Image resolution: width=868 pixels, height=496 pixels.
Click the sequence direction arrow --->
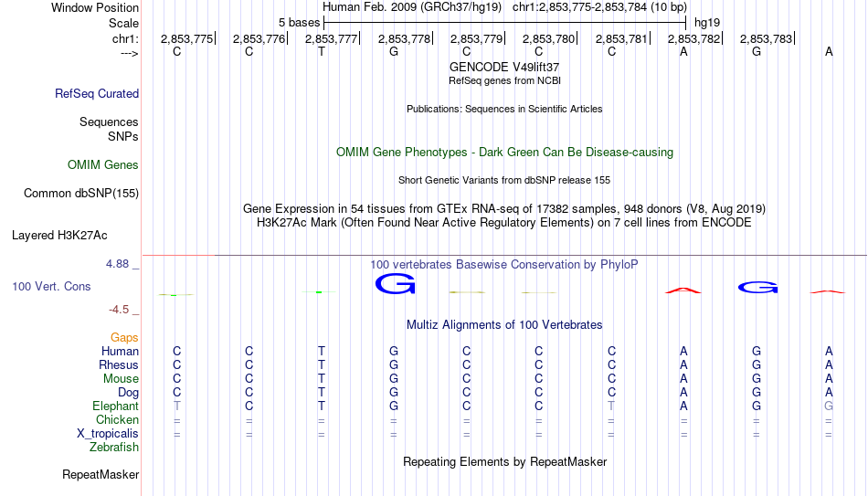[x=130, y=53]
